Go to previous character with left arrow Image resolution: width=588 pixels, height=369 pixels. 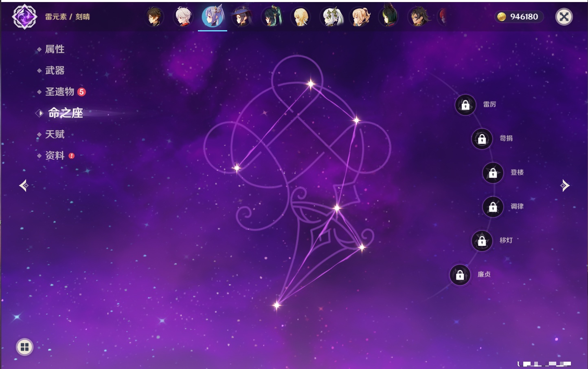tap(24, 186)
